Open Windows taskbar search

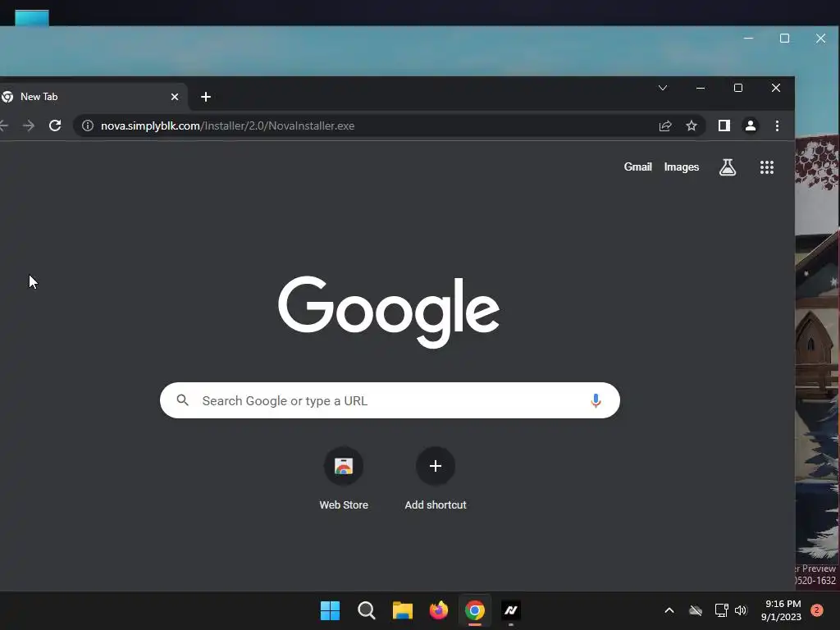pos(367,610)
